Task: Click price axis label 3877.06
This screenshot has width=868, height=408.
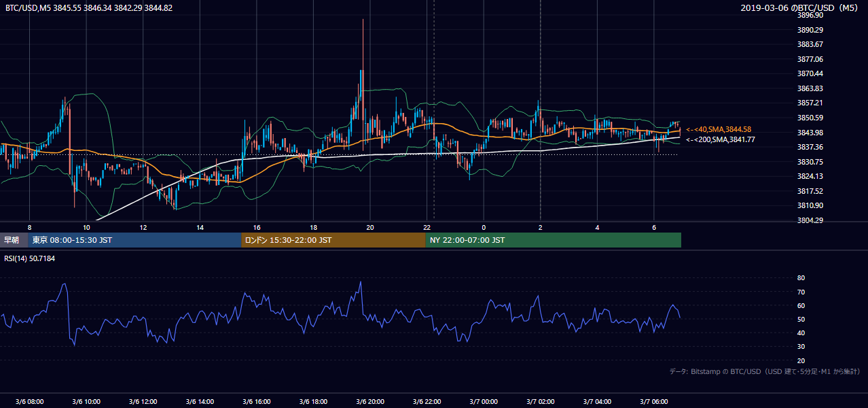Action: pos(810,59)
